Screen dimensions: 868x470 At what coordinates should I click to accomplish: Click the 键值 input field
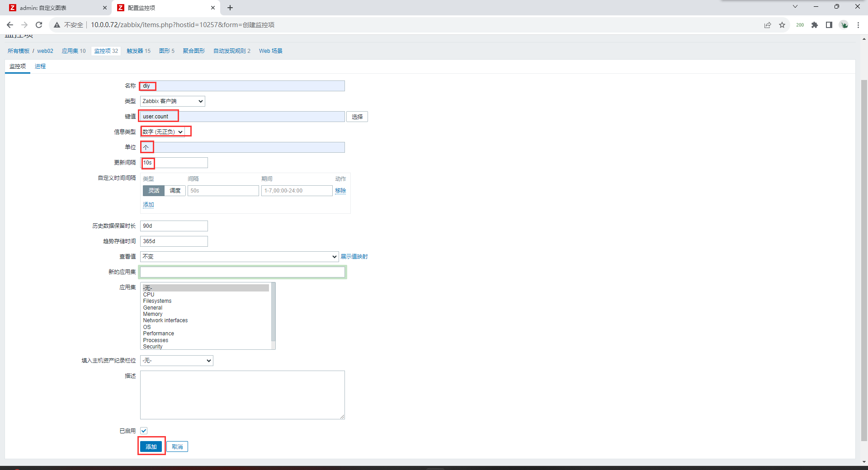[x=242, y=117]
